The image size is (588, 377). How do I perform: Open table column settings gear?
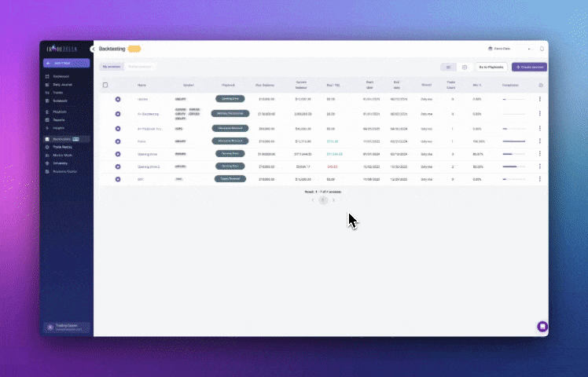tap(540, 85)
